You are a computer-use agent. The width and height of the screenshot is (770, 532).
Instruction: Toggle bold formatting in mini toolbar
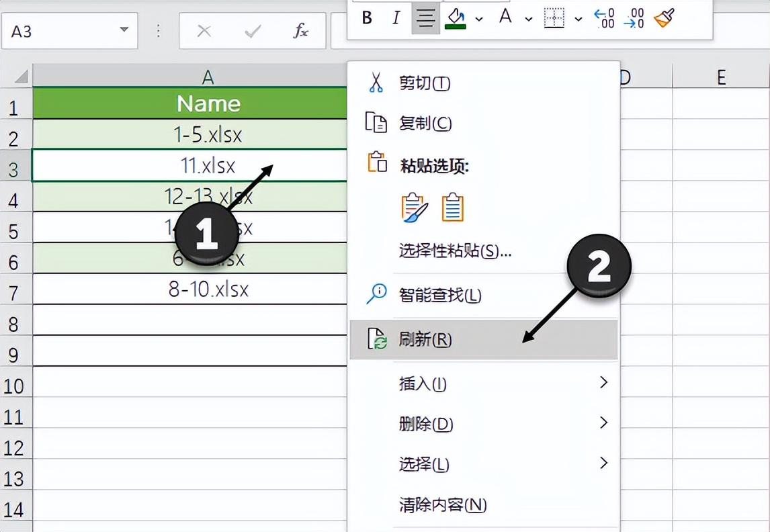click(367, 17)
